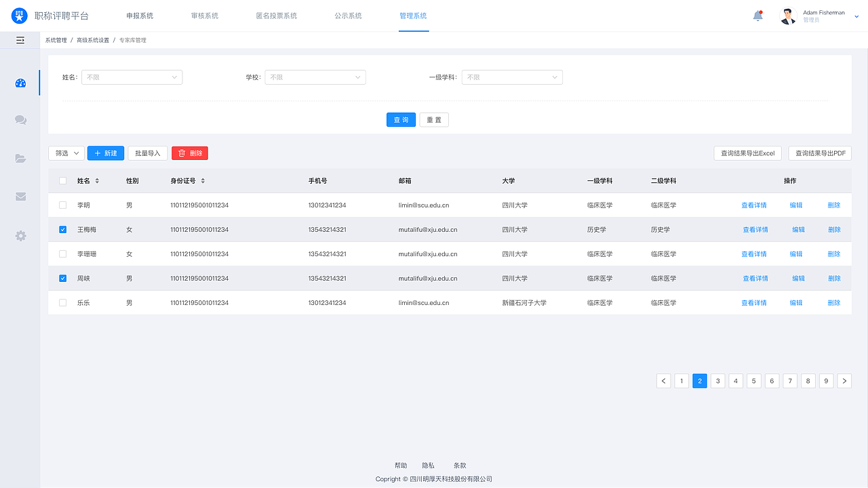Go to page 3

pyautogui.click(x=718, y=381)
